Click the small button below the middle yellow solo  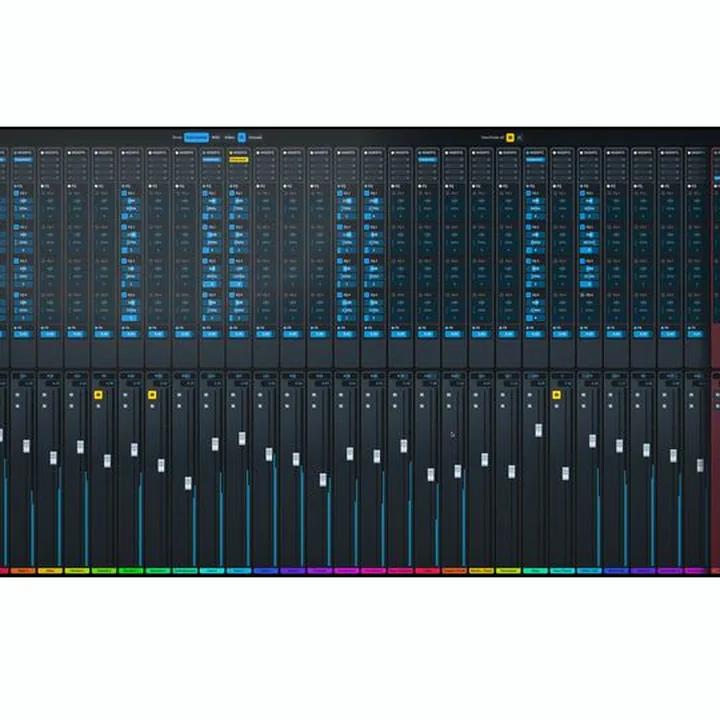(x=152, y=406)
